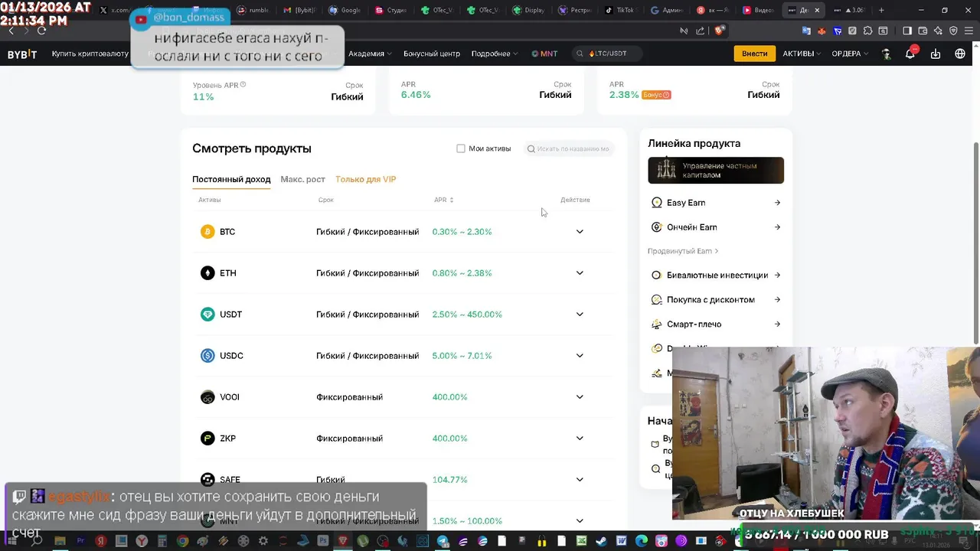
Task: Click the download app icon
Action: (936, 54)
